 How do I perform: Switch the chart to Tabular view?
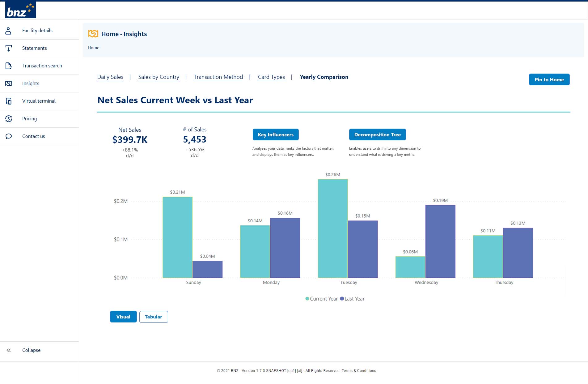pos(154,317)
